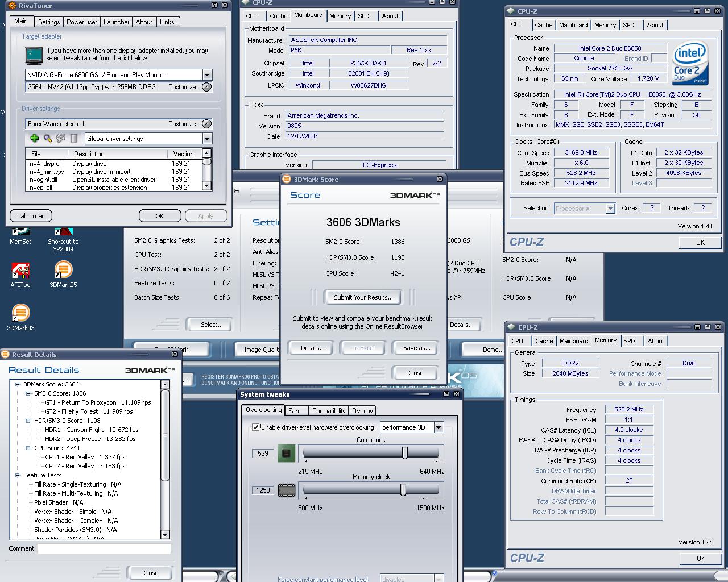Click the Intel Core 2 Duo logo in CPU-Z
728x582 pixels.
pos(690,63)
